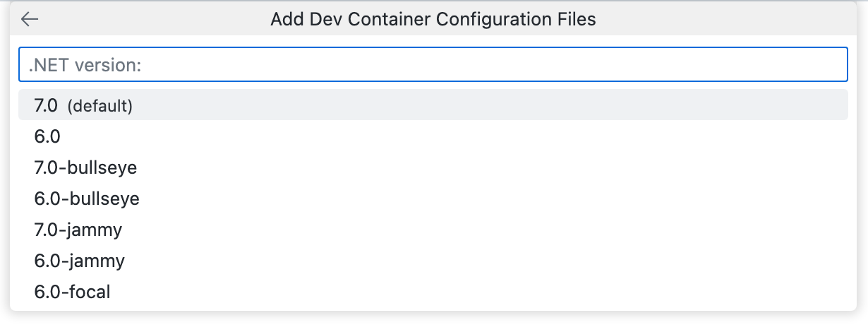868x325 pixels.
Task: Click the back arrow icon
Action: point(30,19)
